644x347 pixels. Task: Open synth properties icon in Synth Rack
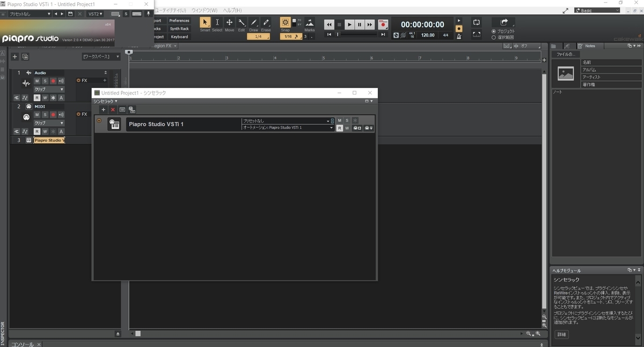coord(122,110)
